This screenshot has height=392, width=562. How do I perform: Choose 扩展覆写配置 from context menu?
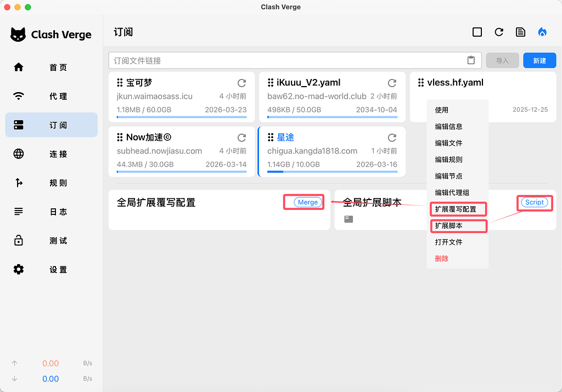pos(458,209)
